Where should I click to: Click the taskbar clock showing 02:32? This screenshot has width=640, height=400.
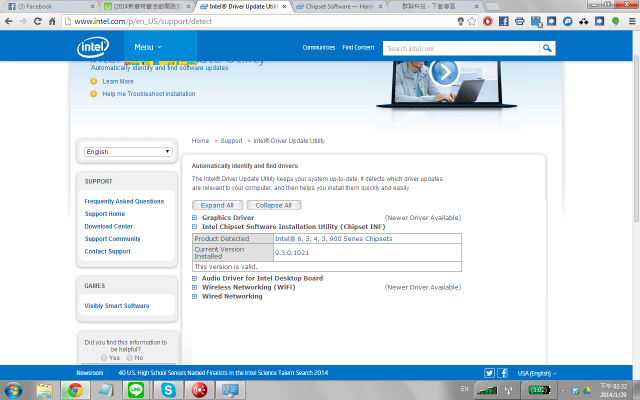(x=613, y=390)
